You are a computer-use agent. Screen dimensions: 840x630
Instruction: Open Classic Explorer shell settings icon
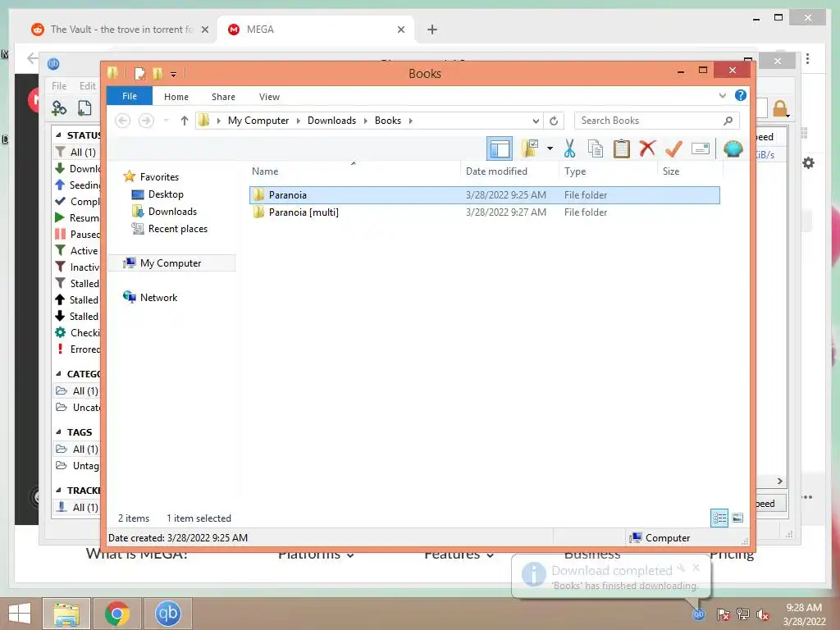[733, 148]
